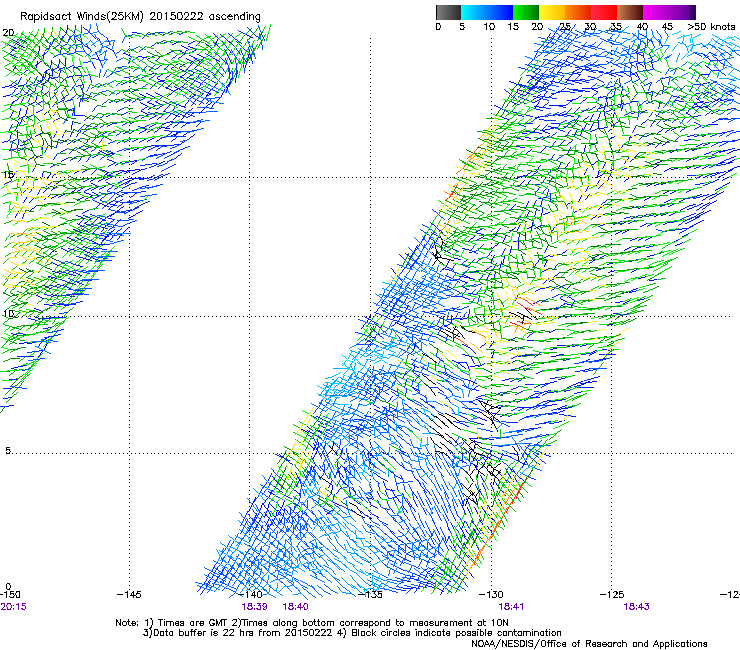This screenshot has height=650, width=740.
Task: Click the '15' legend scale value
Action: [513, 27]
